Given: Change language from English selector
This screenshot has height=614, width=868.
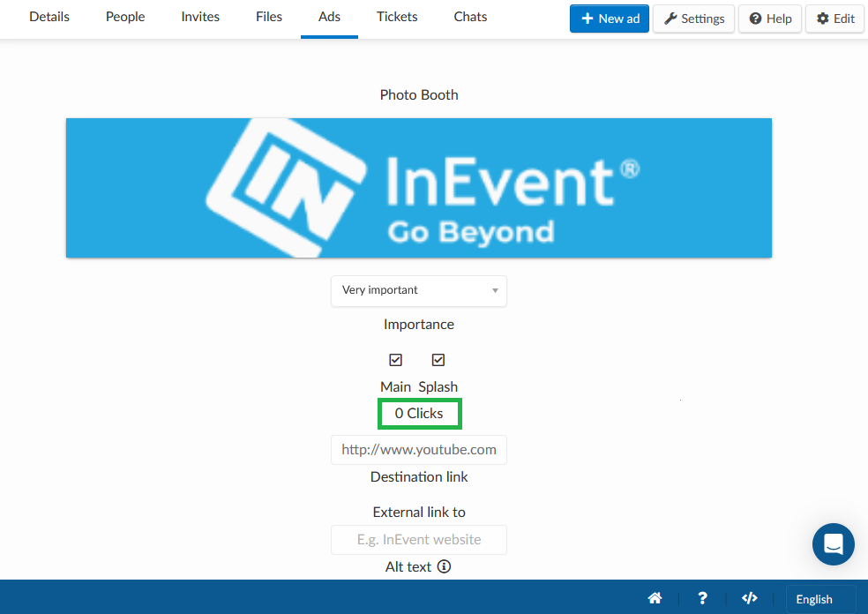Looking at the screenshot, I should (x=820, y=599).
